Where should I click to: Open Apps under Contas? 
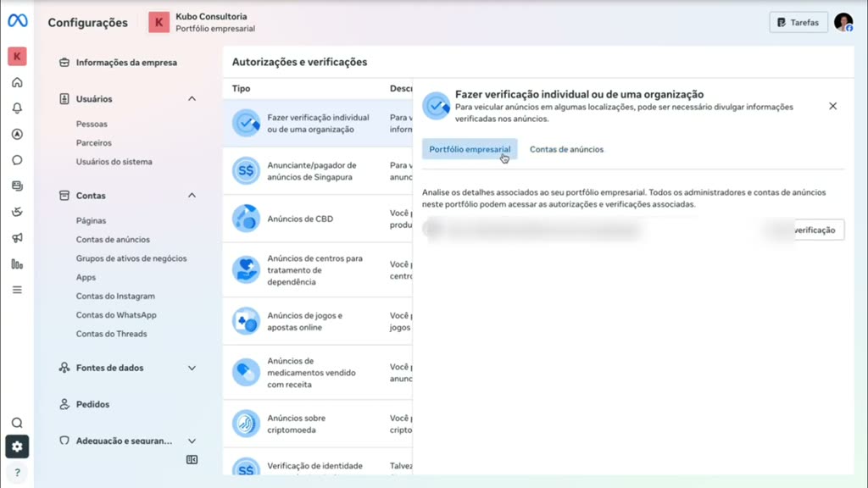(x=86, y=277)
